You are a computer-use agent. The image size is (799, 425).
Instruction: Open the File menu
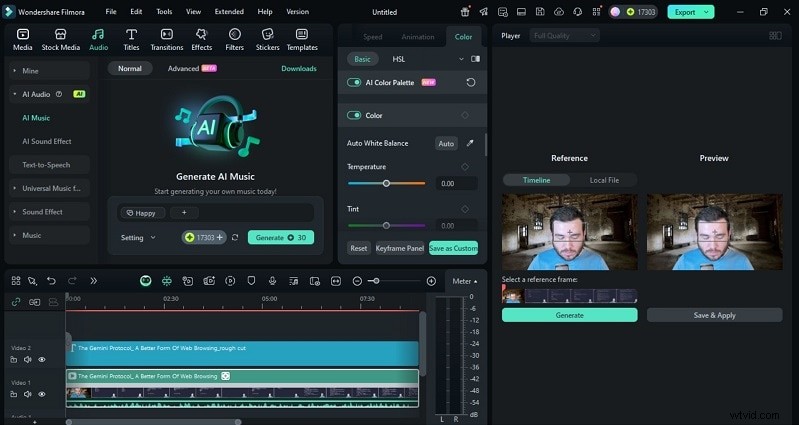(111, 12)
